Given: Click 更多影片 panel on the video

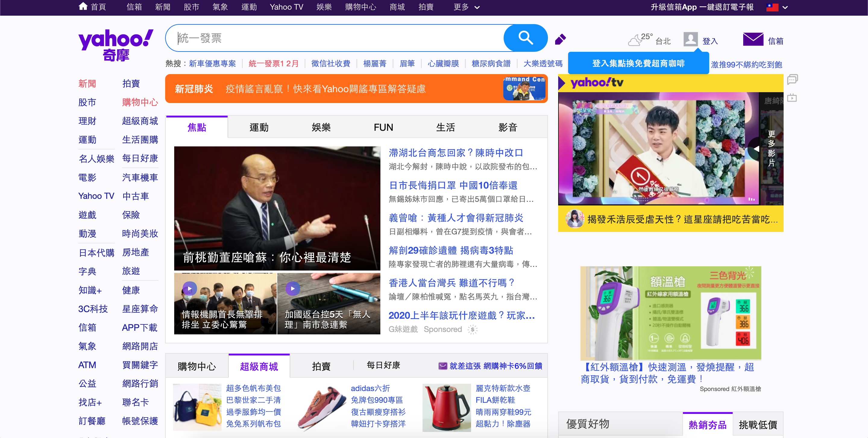Looking at the screenshot, I should click(771, 149).
